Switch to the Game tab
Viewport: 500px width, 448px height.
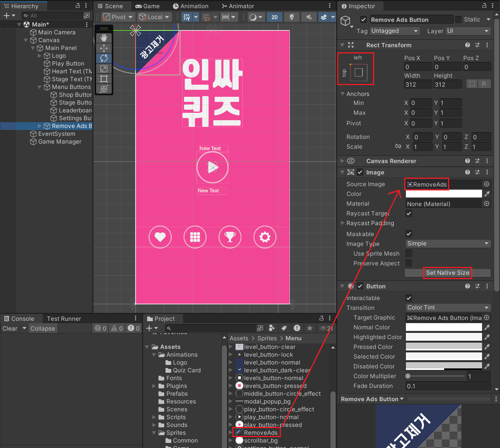coord(147,6)
